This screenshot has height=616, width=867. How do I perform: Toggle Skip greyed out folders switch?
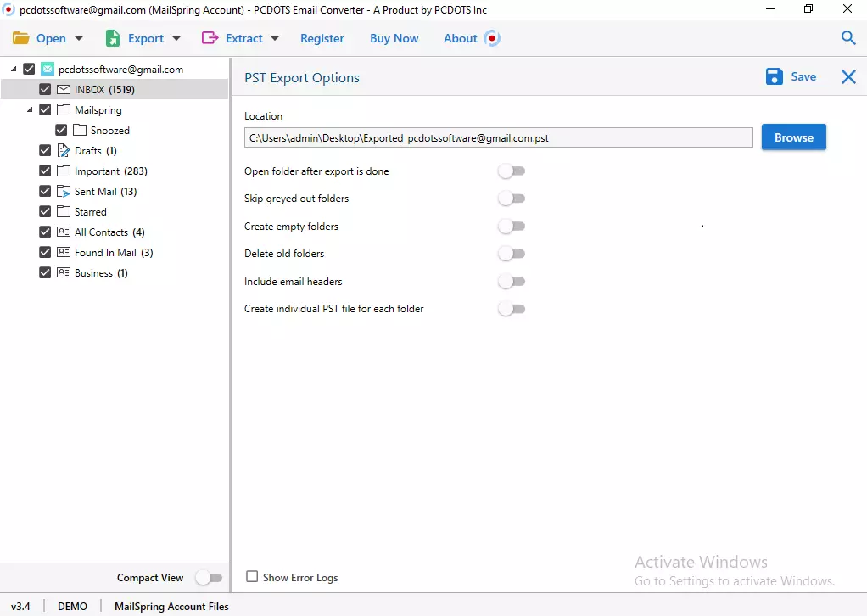(x=512, y=199)
